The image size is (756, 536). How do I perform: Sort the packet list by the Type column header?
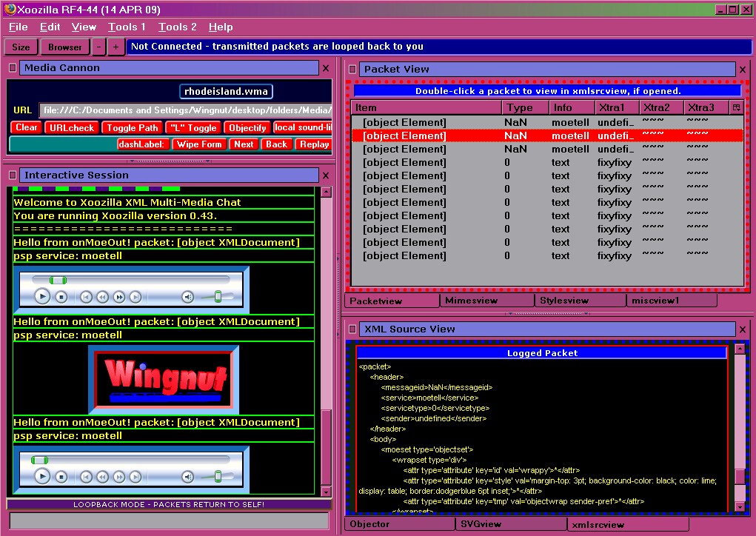tap(519, 108)
